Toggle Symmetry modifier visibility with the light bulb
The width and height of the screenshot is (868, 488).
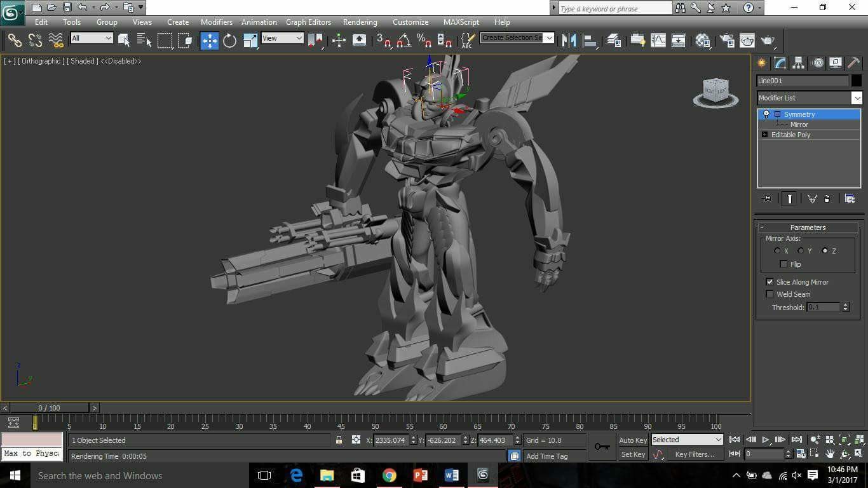766,114
